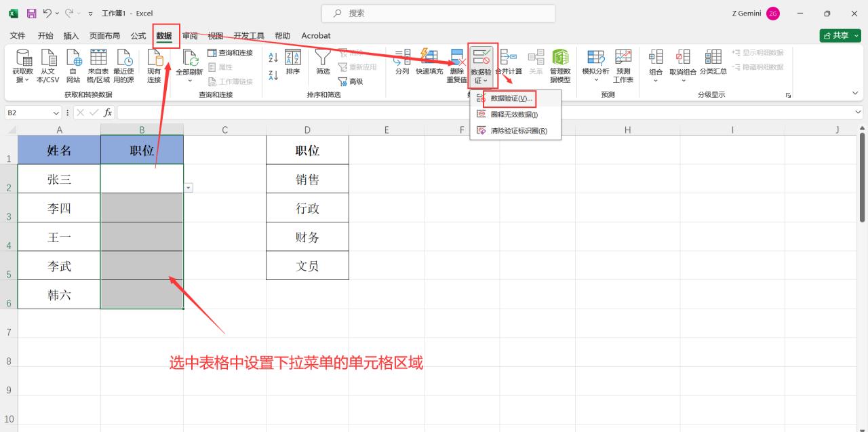Select the 姓名 header cell
Screen dimensions: 868x432
tap(59, 150)
